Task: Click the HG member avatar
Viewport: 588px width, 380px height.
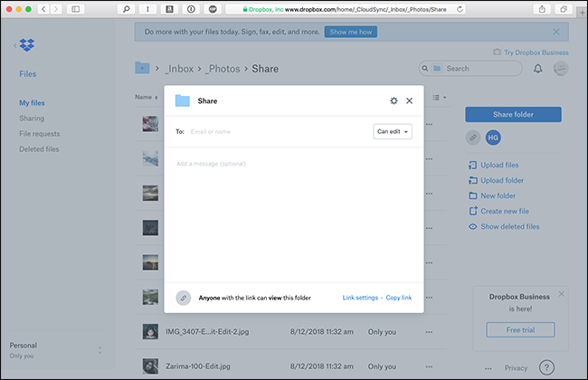Action: click(493, 138)
